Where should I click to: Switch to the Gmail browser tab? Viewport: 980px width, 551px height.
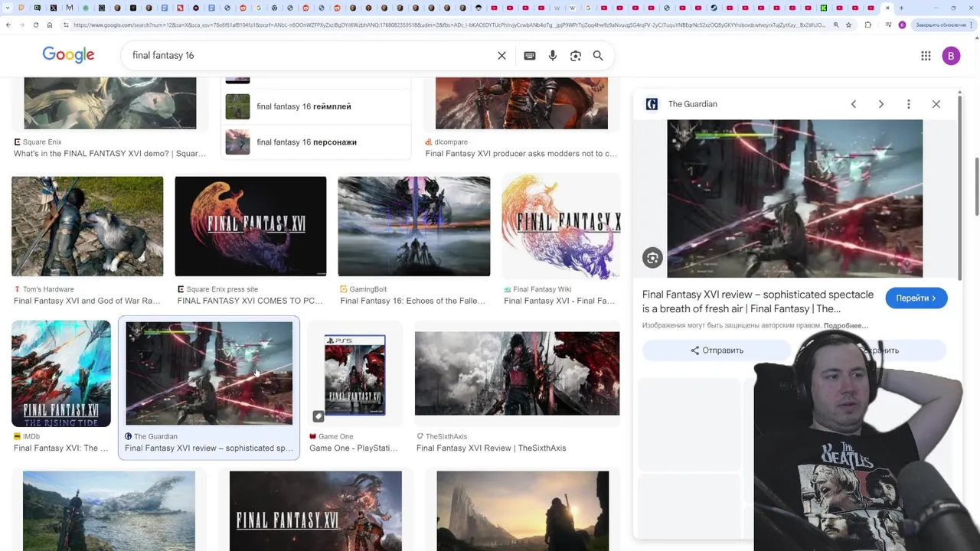click(70, 8)
